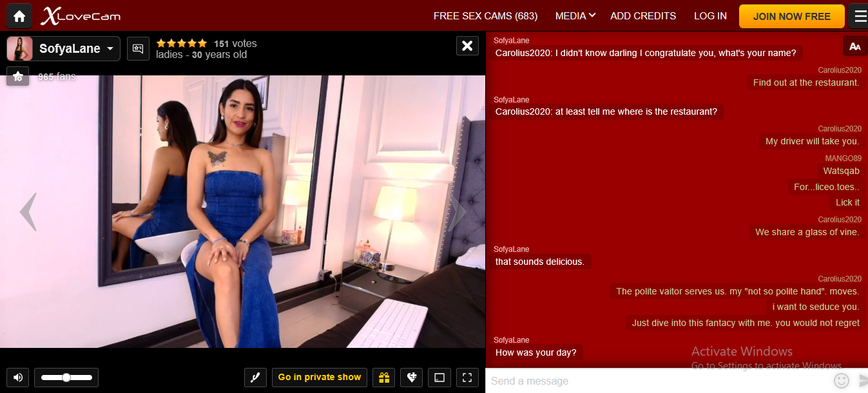Go to the home page icon
868x393 pixels.
[19, 16]
